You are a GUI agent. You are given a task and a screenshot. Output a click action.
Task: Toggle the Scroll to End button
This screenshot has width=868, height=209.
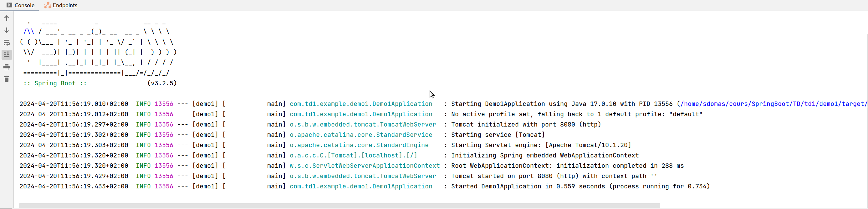click(6, 55)
